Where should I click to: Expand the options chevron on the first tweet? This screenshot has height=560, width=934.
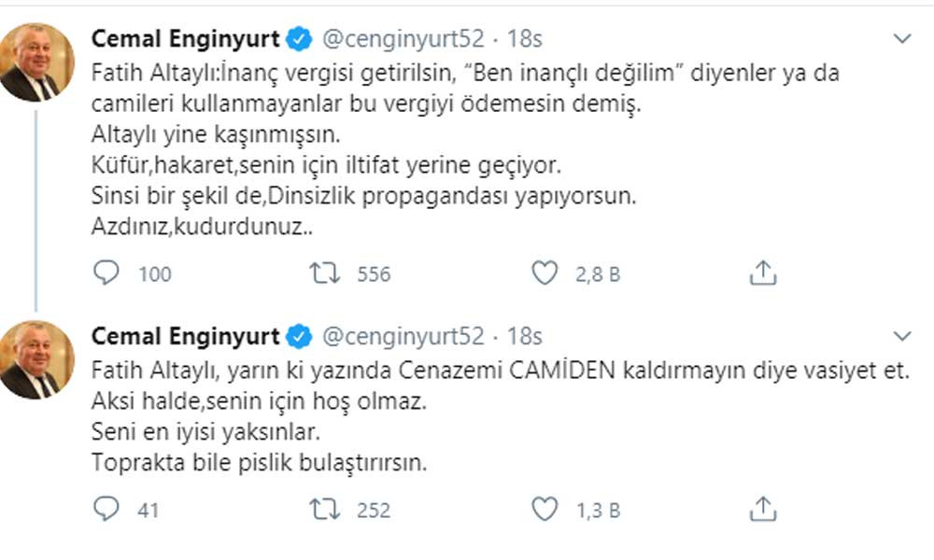902,37
